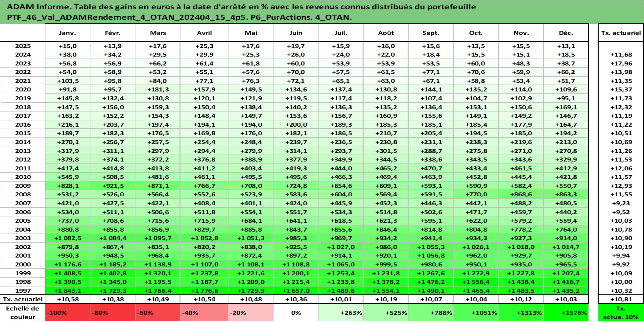Viewport: 644px width, 322px height.
Task: Select cell +181,3 for Mars 2020
Action: coord(158,89)
